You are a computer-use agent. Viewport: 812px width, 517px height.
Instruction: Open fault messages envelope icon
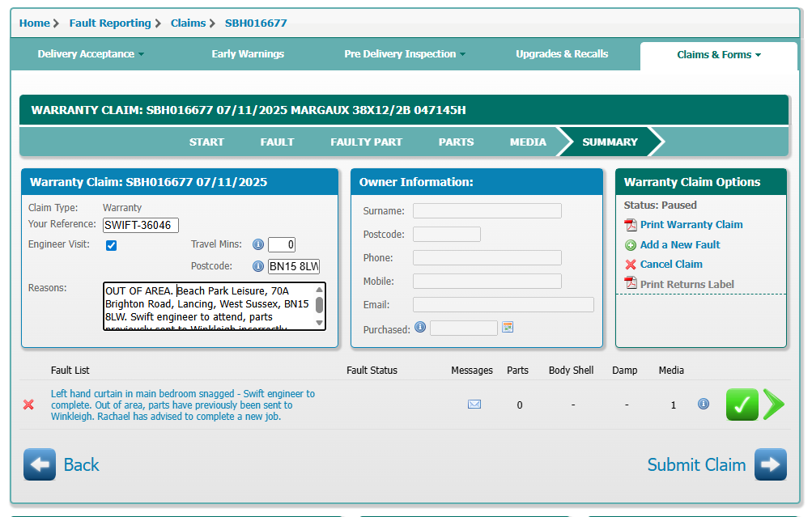pyautogui.click(x=474, y=405)
